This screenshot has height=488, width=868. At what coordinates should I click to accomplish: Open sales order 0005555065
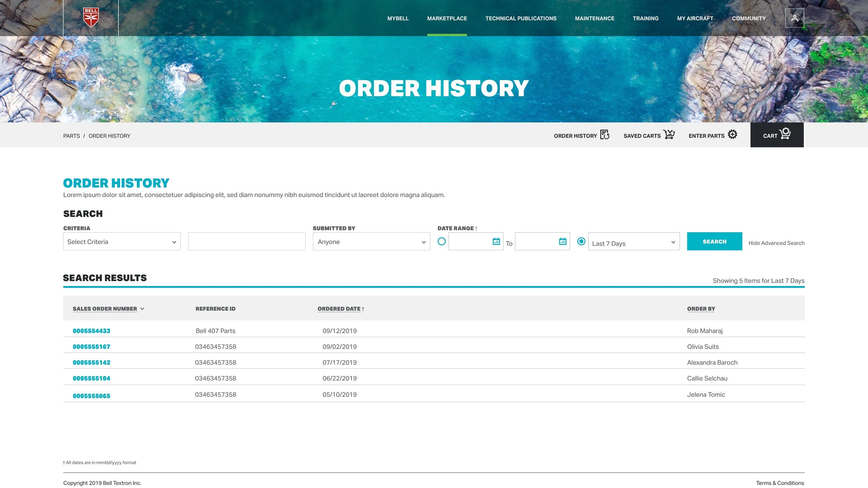(91, 396)
